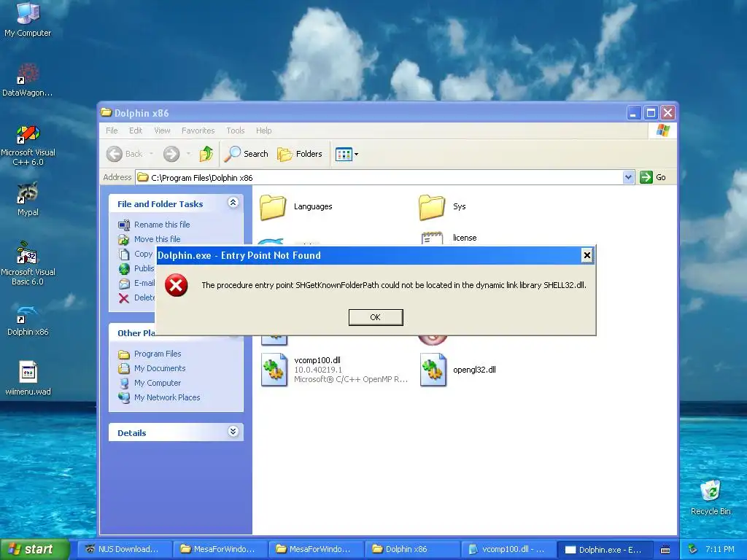747x560 pixels.
Task: Open My Computer desktop icon
Action: click(x=28, y=20)
